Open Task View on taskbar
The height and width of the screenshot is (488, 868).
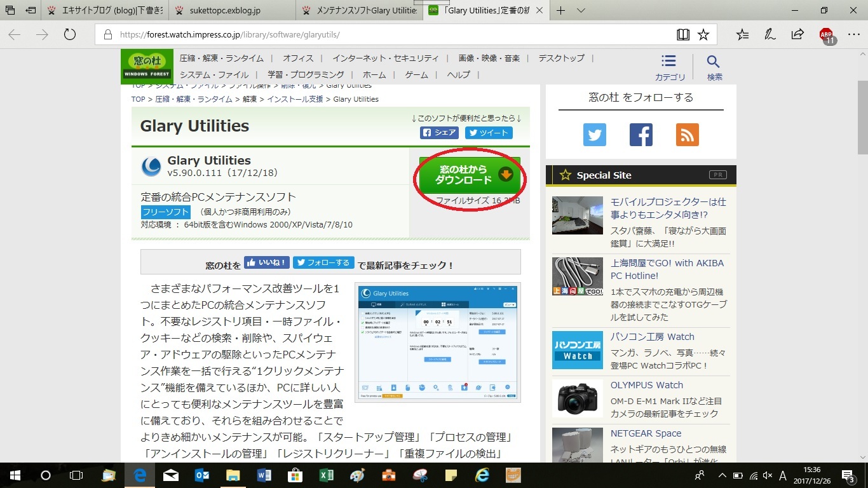76,475
